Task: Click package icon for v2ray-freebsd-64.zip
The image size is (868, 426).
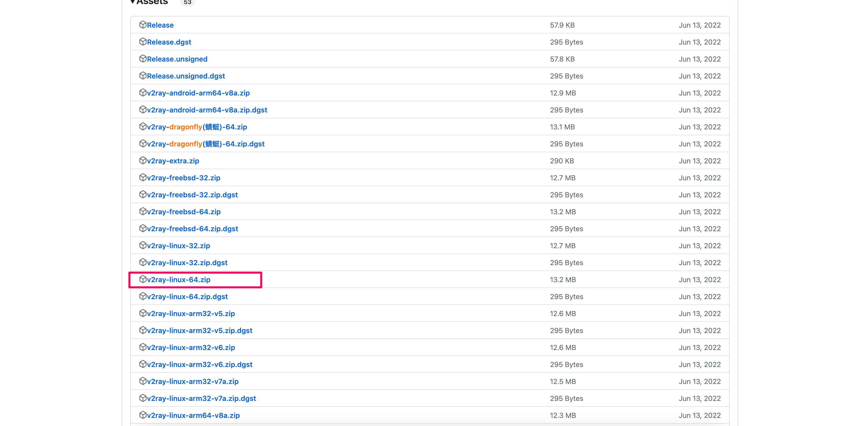Action: point(142,211)
